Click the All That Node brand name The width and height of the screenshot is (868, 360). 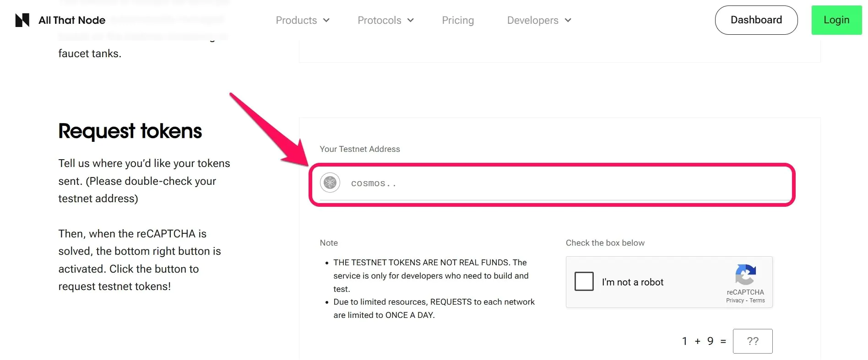tap(72, 20)
